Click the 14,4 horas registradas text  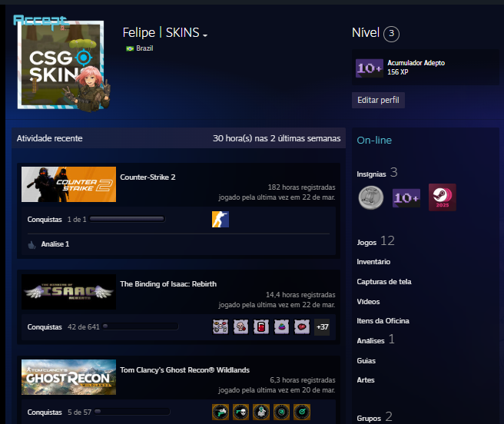click(300, 294)
